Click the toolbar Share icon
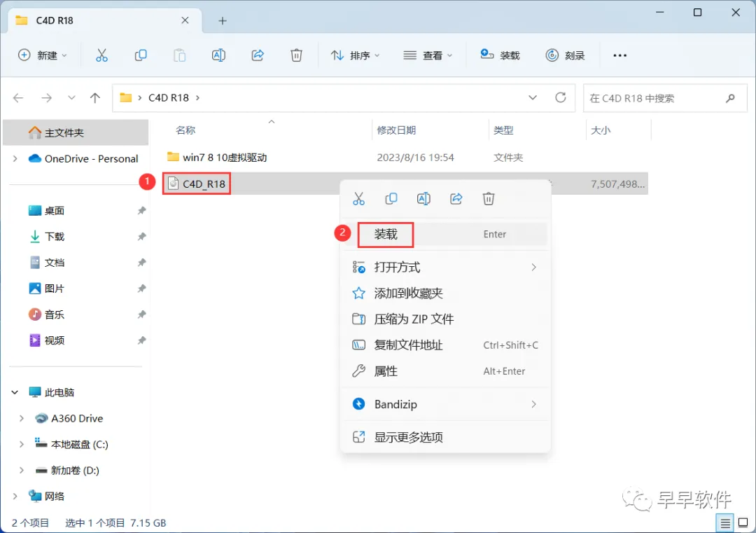 point(258,55)
